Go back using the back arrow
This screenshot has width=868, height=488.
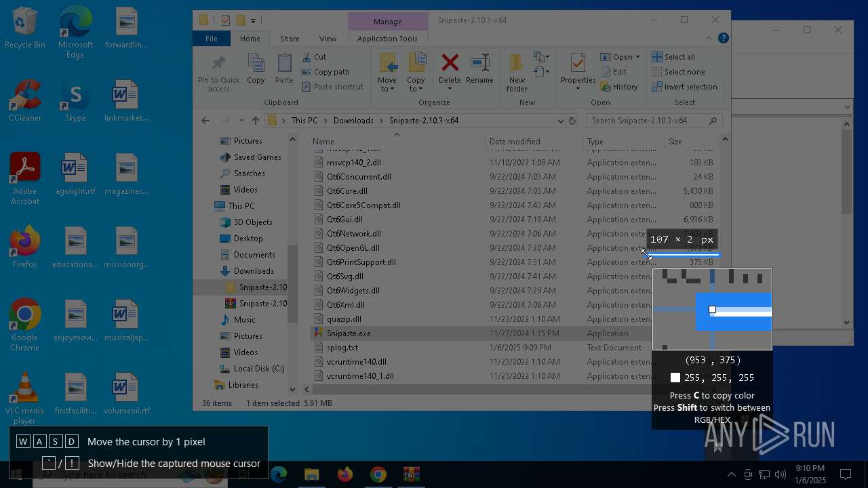tap(205, 121)
